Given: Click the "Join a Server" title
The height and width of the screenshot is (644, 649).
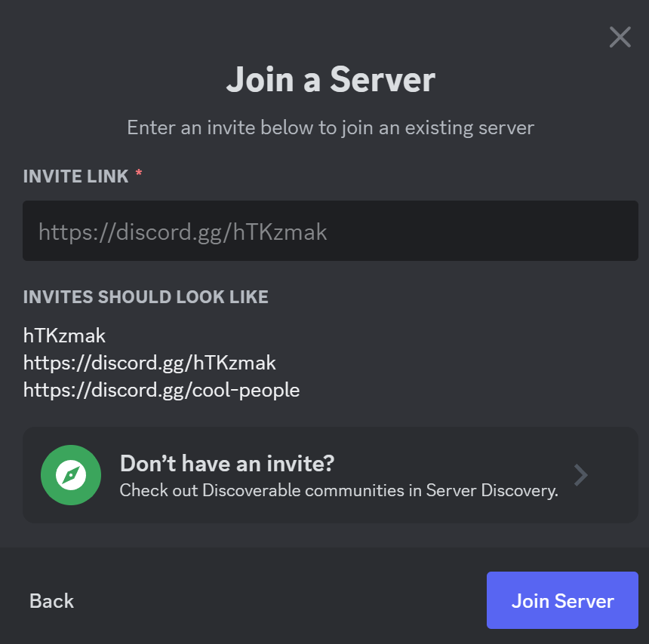Looking at the screenshot, I should 331,79.
